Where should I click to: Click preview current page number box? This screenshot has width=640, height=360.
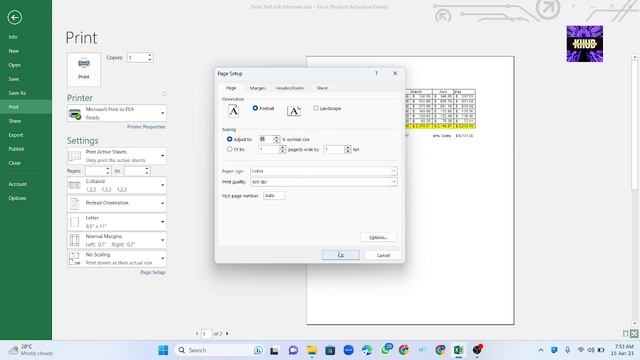(206, 333)
